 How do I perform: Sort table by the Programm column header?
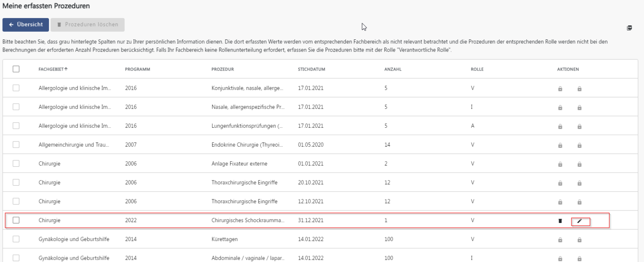click(137, 69)
